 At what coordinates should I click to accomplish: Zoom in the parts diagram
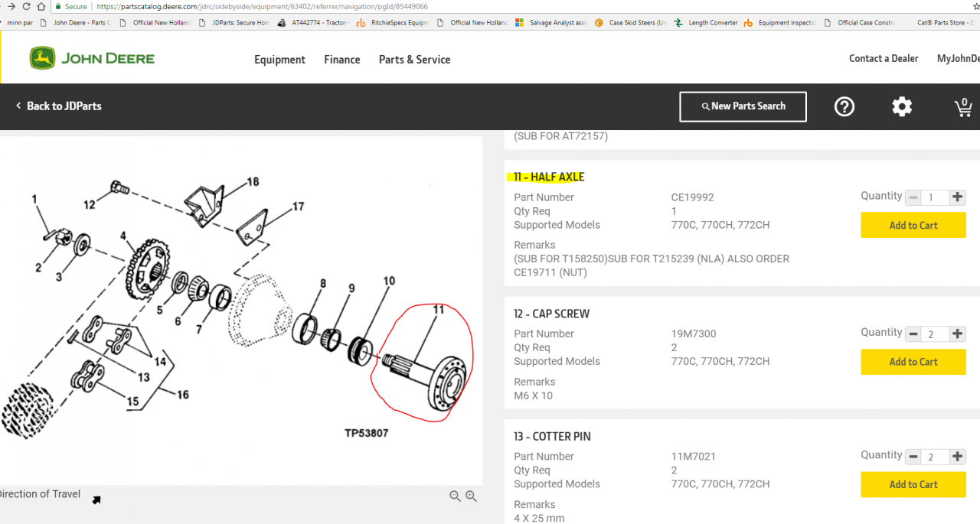click(x=471, y=496)
